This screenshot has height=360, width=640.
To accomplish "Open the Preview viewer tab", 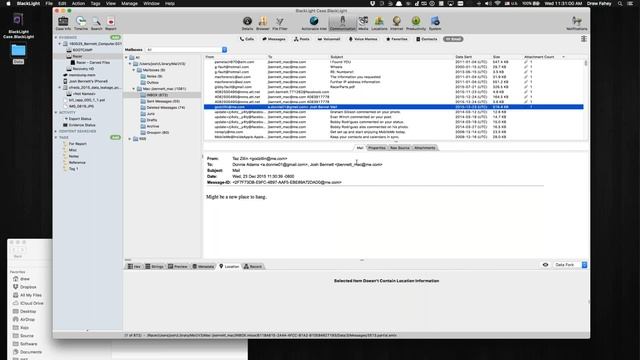I will tap(178, 267).
